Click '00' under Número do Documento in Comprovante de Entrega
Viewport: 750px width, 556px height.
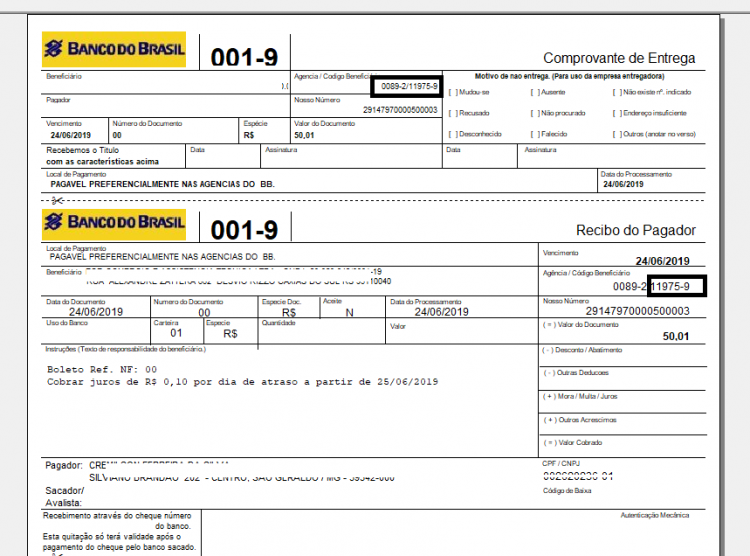click(x=117, y=135)
